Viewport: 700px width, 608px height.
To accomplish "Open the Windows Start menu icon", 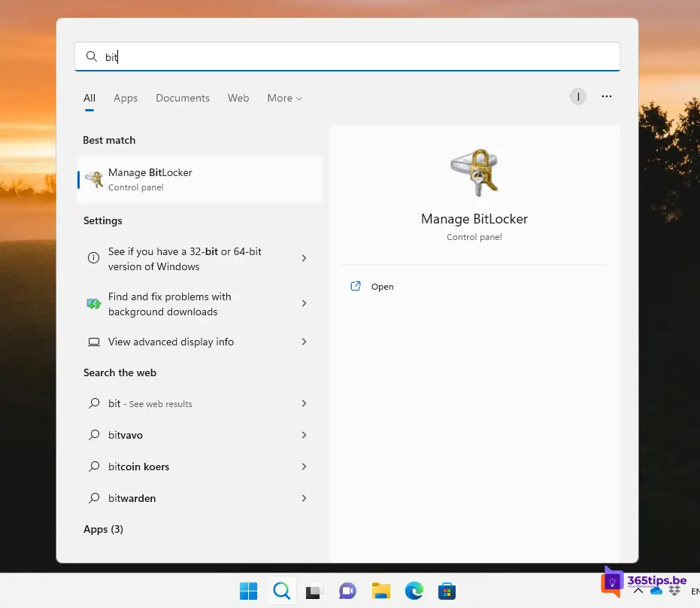I will (248, 591).
